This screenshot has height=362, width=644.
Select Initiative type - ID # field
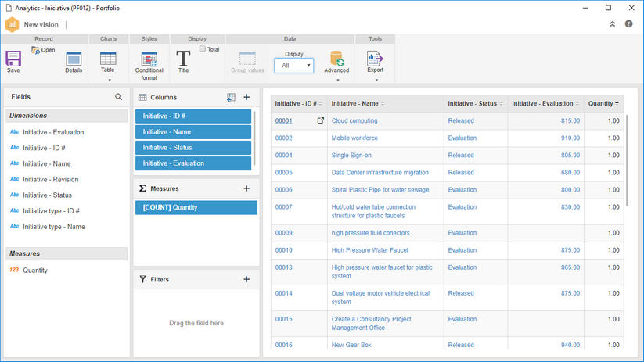[x=52, y=211]
